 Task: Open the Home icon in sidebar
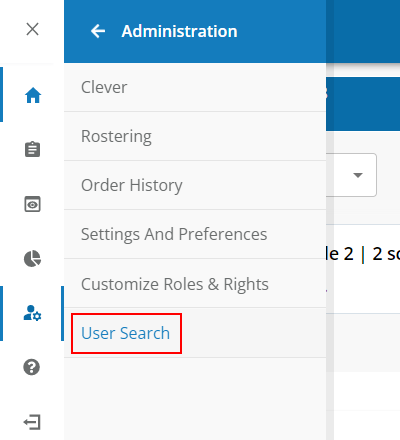click(x=33, y=95)
